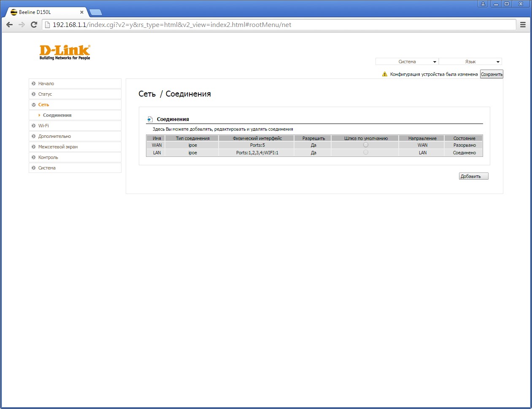Open the Chrome hamburger menu
The width and height of the screenshot is (532, 409).
(523, 25)
